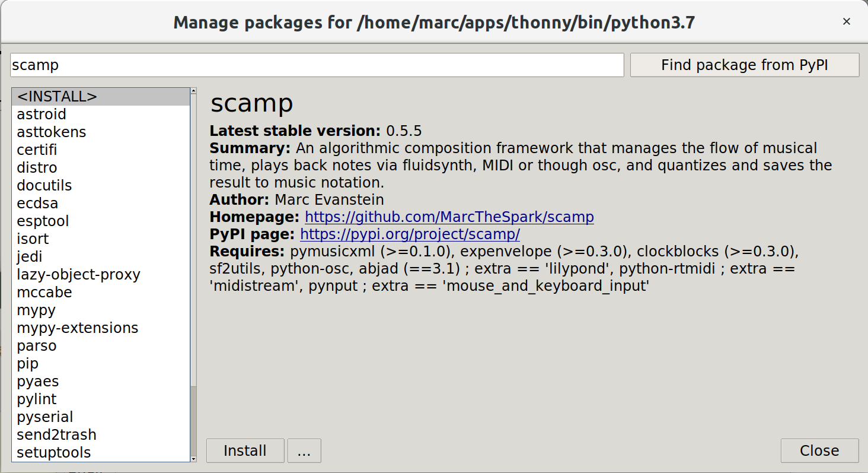Click scroll-up arrow of package list
The height and width of the screenshot is (473, 868).
click(193, 91)
